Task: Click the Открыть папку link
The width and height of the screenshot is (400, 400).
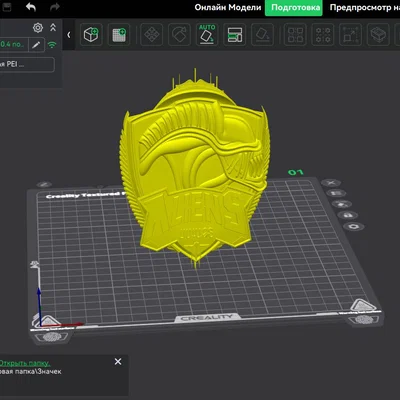Action: pos(25,363)
